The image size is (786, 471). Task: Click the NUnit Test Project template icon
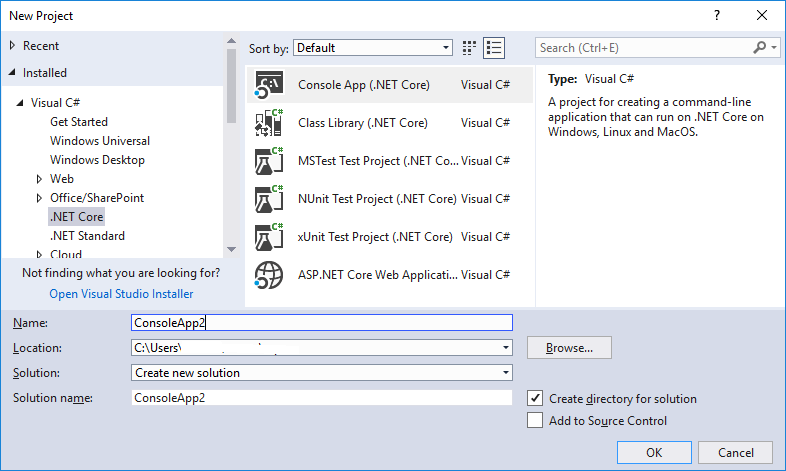(x=269, y=199)
